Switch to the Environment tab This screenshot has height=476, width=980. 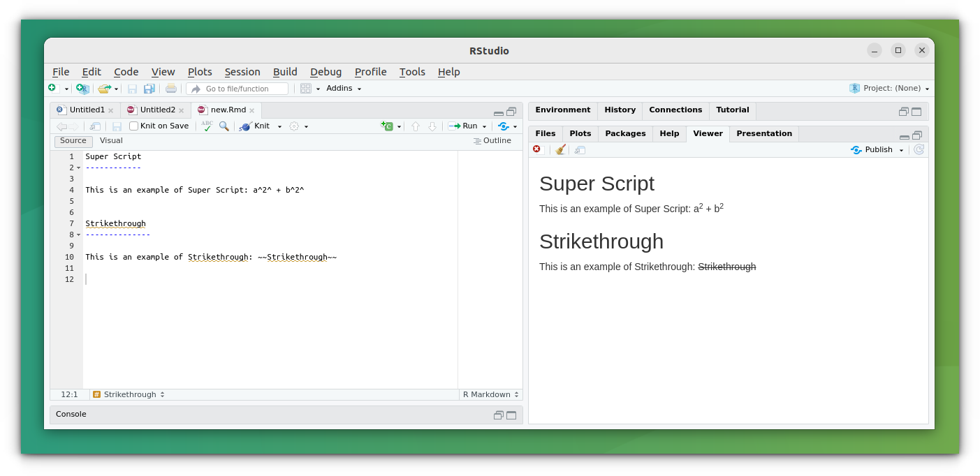pyautogui.click(x=562, y=110)
